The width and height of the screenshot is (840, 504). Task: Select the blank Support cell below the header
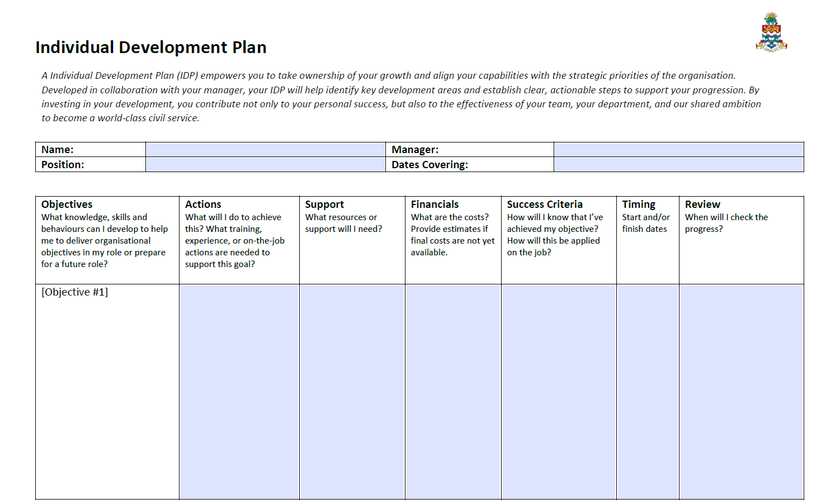click(x=352, y=391)
